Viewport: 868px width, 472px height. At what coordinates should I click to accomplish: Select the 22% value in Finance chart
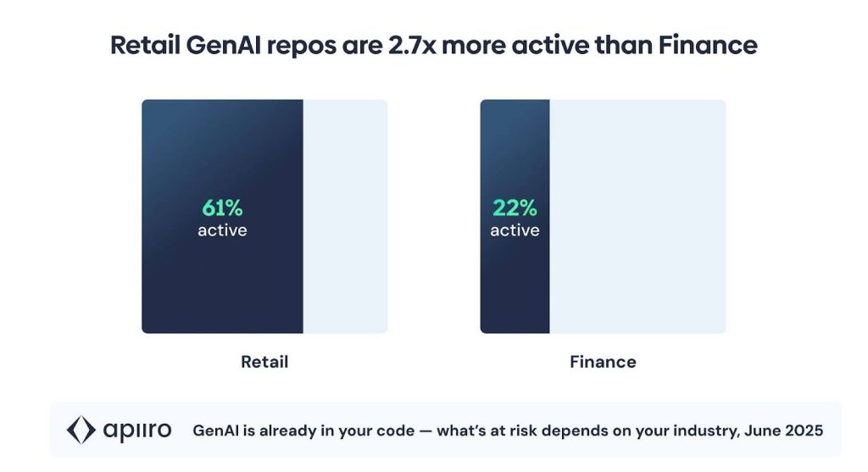(x=515, y=209)
